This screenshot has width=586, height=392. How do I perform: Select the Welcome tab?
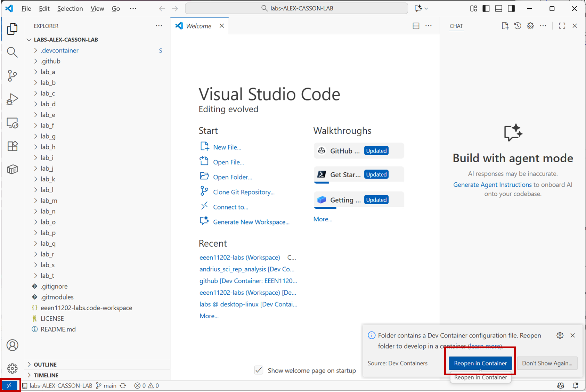[198, 26]
